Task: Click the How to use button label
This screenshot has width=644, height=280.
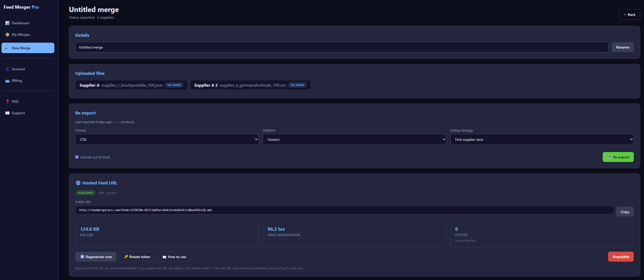Action: [x=177, y=257]
